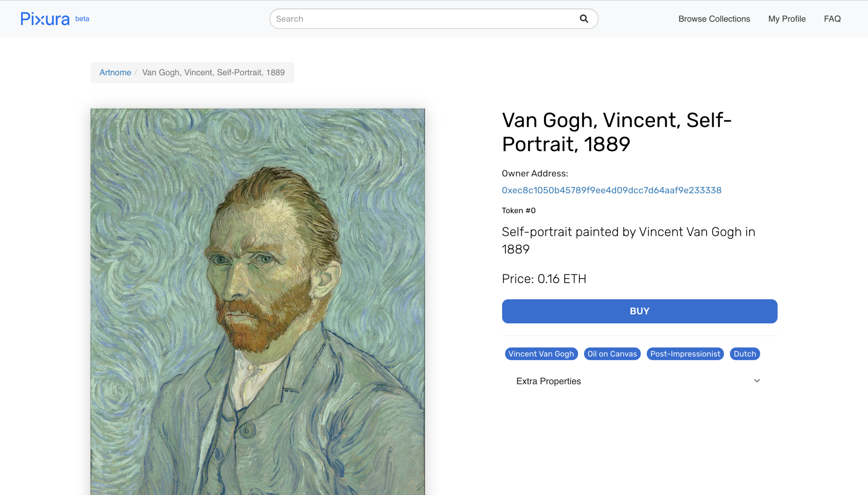Image resolution: width=868 pixels, height=495 pixels.
Task: Click the magnifying glass search icon
Action: (x=584, y=19)
